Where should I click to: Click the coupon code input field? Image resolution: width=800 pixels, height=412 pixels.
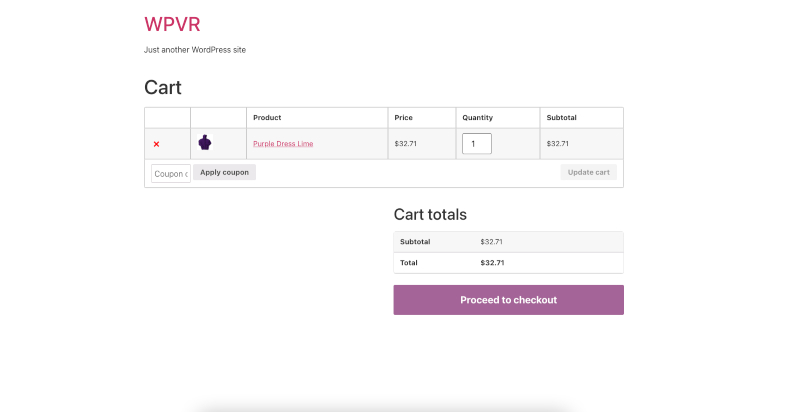(170, 173)
